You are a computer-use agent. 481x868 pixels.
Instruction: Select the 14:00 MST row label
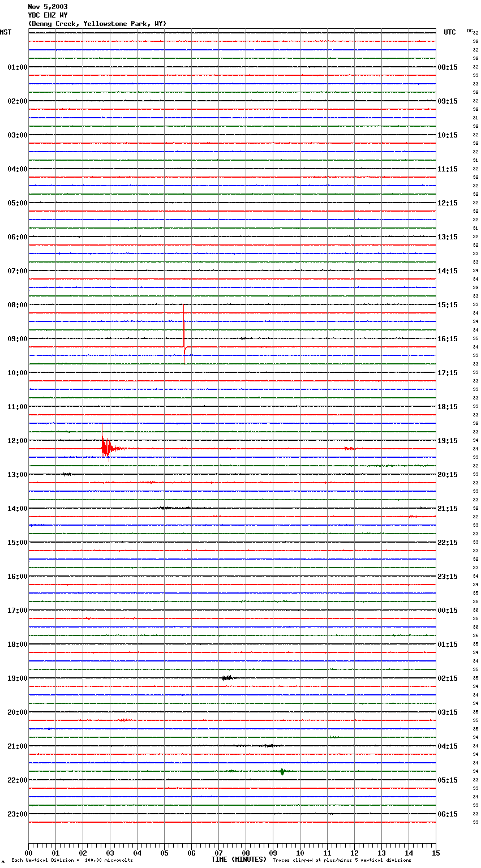[18, 509]
